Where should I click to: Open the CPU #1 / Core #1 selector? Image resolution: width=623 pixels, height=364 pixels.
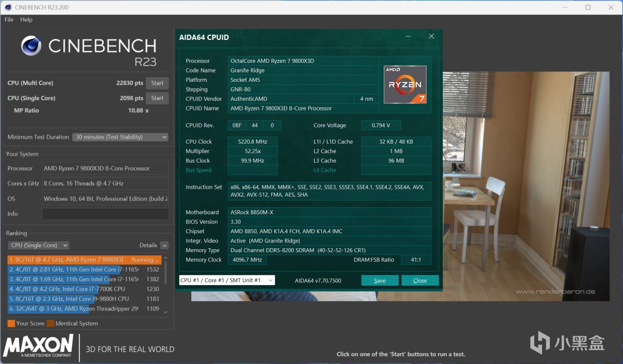[x=227, y=280]
